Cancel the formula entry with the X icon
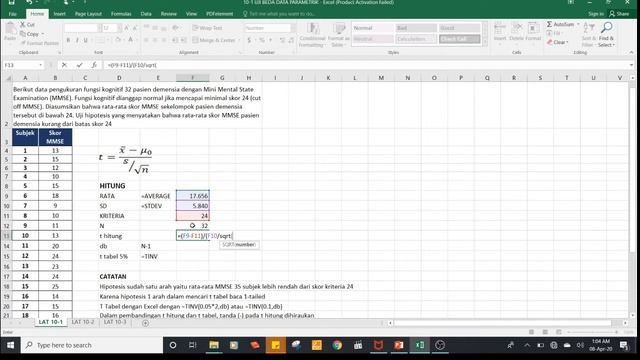Image resolution: width=640 pixels, height=360 pixels. [64, 65]
